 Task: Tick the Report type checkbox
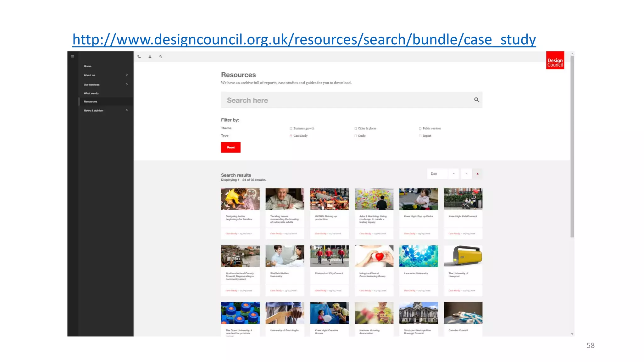pos(420,136)
